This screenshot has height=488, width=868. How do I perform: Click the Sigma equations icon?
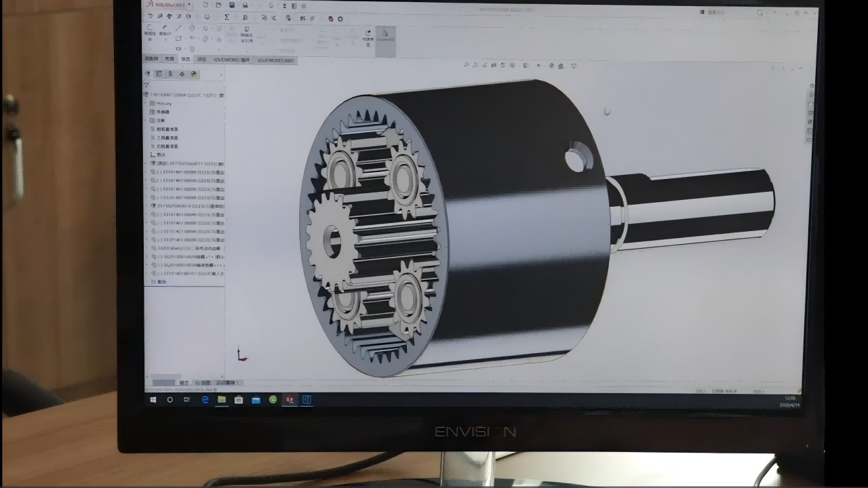pyautogui.click(x=226, y=18)
